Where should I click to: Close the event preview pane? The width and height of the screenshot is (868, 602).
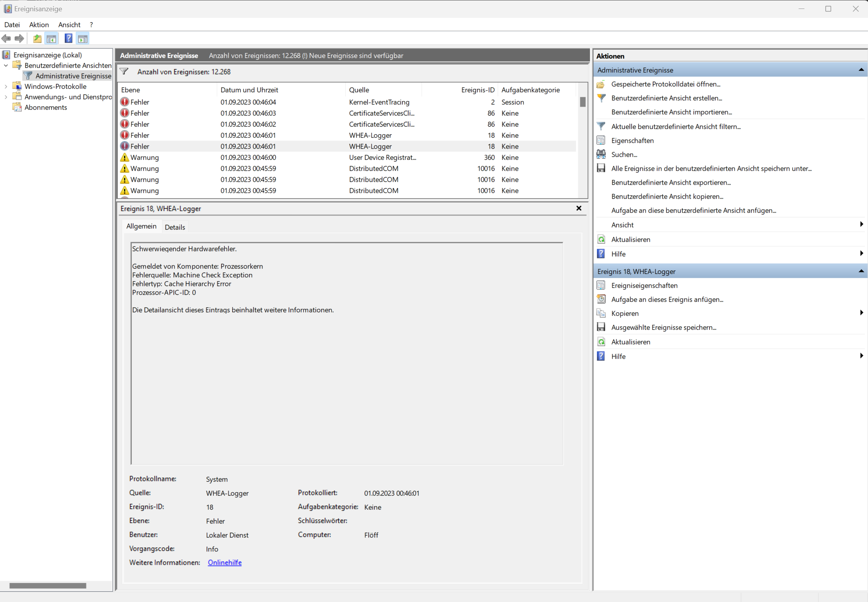click(x=579, y=208)
